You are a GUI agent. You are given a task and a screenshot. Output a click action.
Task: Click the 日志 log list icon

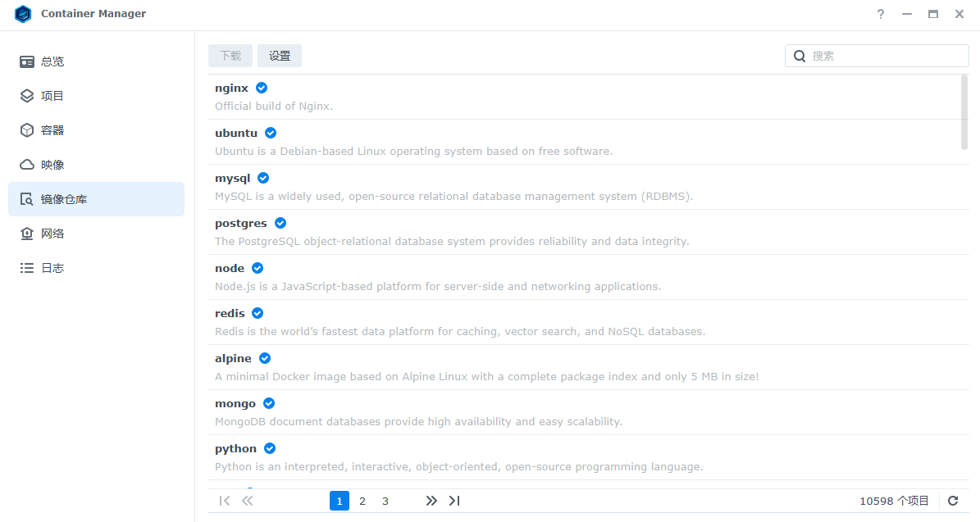[27, 268]
